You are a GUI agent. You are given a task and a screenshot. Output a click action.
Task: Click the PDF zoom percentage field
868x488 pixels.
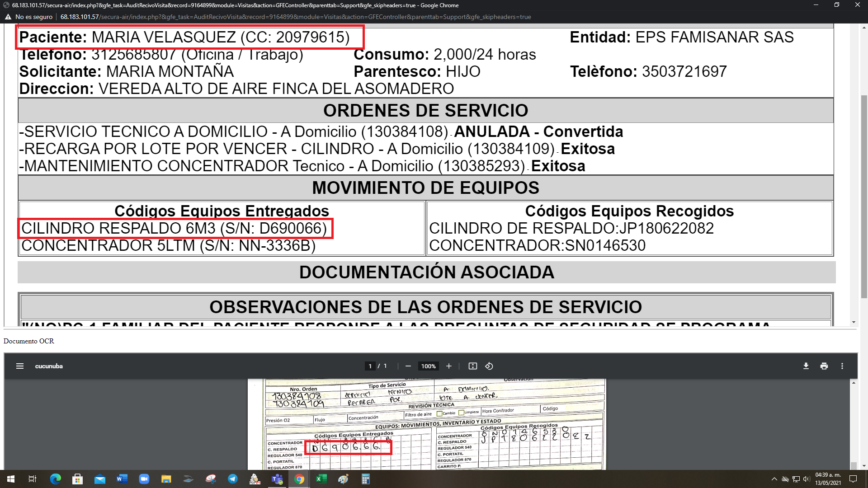coord(428,366)
